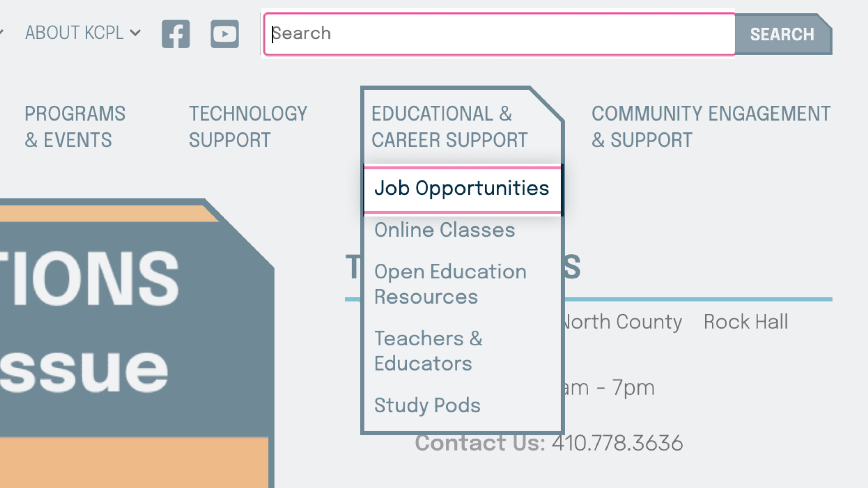Open the Facebook page icon
The image size is (868, 488).
click(x=176, y=34)
